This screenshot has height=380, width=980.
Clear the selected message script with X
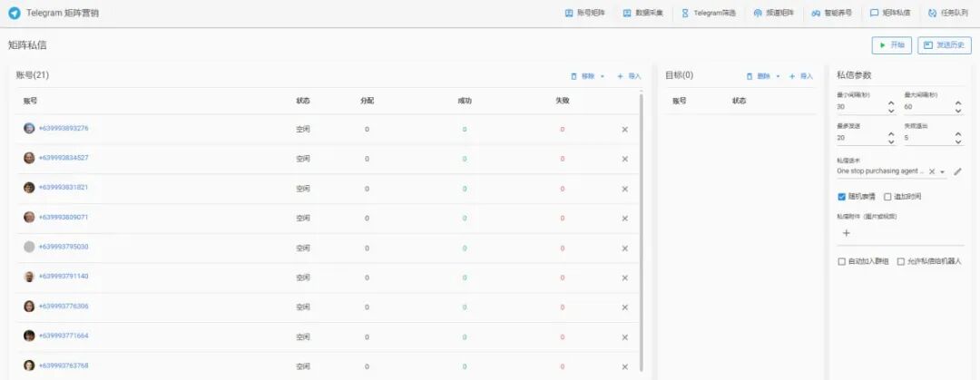[932, 171]
